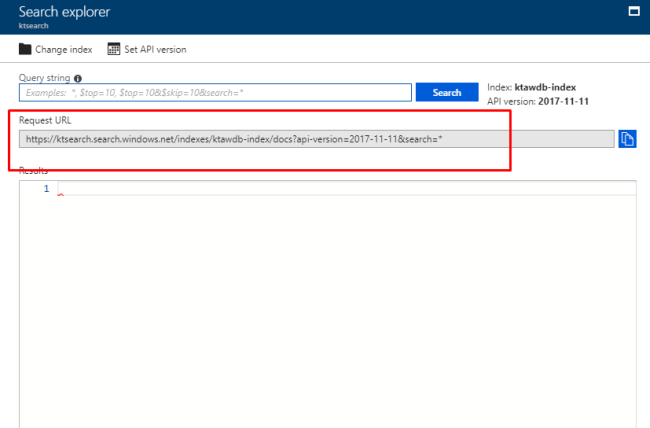Click the Change index folder icon
Image resolution: width=650 pixels, height=428 pixels.
(25, 49)
